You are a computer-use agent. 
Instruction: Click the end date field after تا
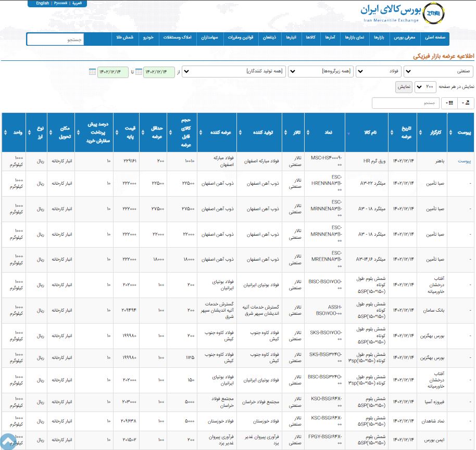(112, 72)
